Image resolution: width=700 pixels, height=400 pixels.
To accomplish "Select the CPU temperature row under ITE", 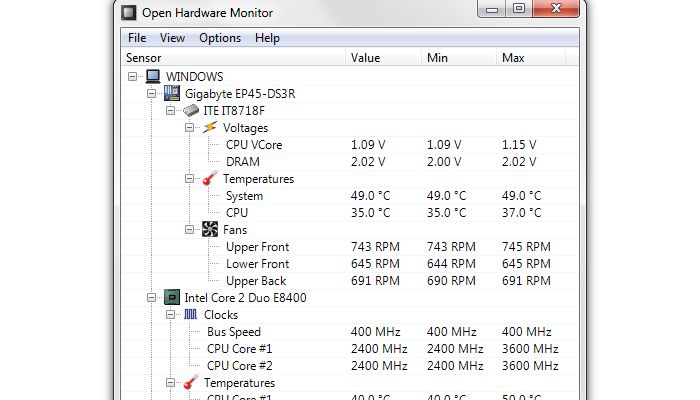I will tap(350, 212).
